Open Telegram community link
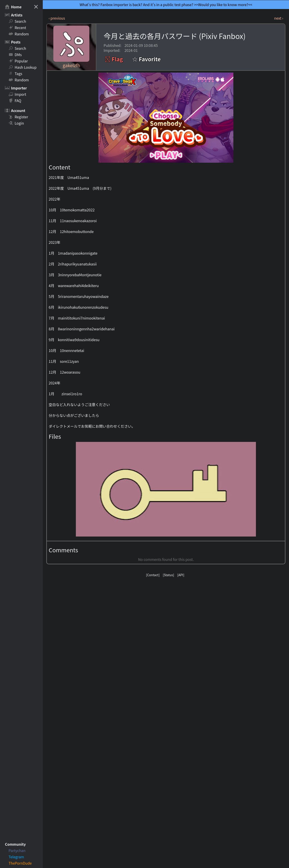289x868 pixels. (16, 857)
